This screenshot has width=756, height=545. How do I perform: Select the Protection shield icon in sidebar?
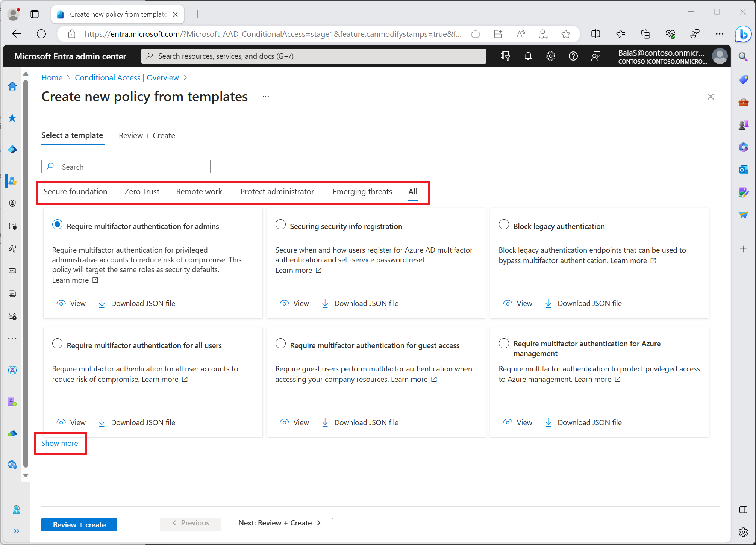coord(12,203)
